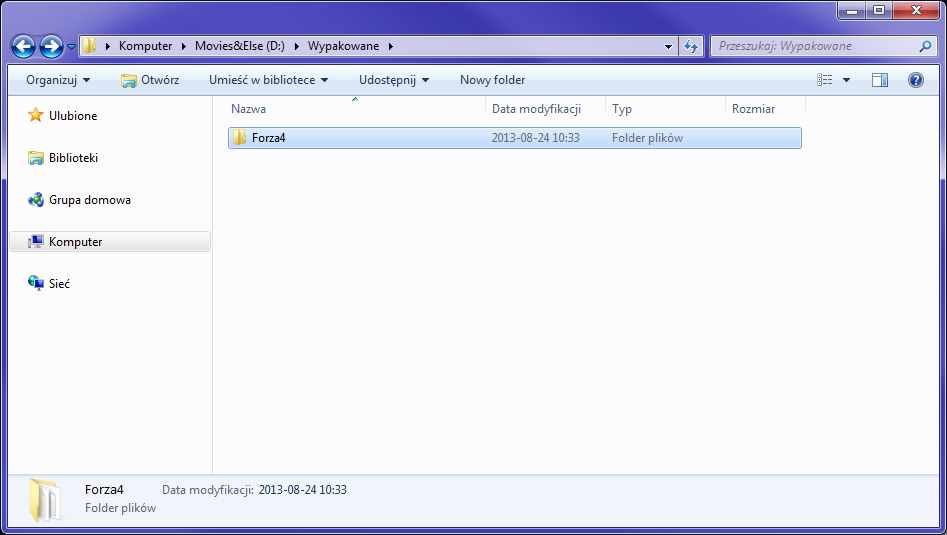The image size is (947, 535).
Task: Click modification date value in details pane
Action: point(303,490)
